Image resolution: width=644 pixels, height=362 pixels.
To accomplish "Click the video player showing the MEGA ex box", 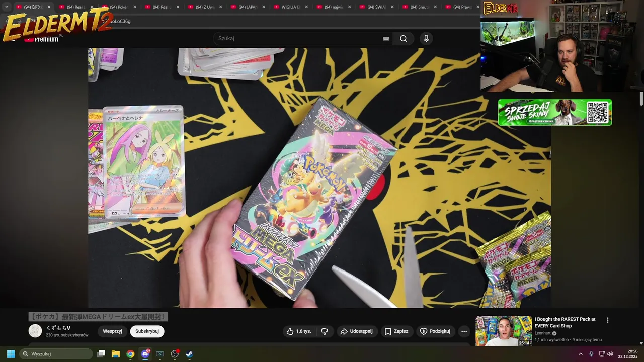I will pos(319,178).
